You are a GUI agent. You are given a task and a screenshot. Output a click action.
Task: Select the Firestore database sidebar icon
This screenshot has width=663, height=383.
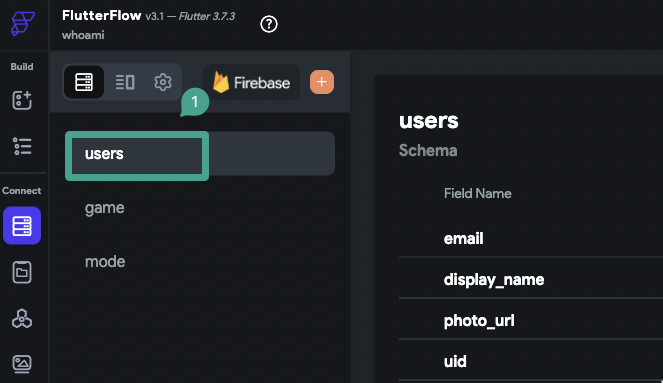pyautogui.click(x=22, y=226)
